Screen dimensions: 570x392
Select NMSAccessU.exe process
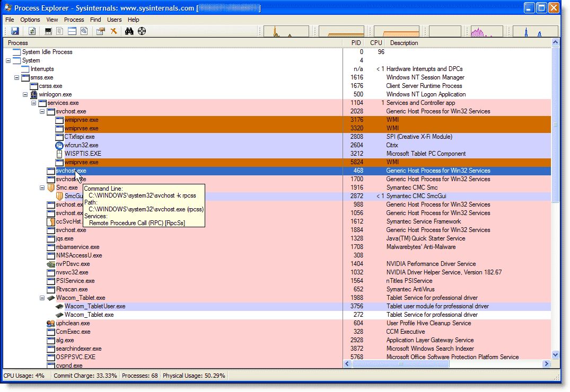[79, 255]
